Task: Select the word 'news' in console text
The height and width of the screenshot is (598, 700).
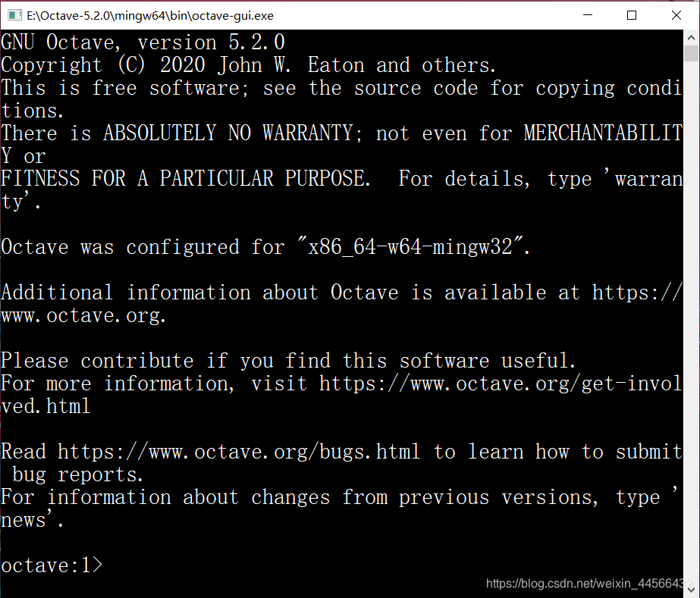Action: coord(23,519)
